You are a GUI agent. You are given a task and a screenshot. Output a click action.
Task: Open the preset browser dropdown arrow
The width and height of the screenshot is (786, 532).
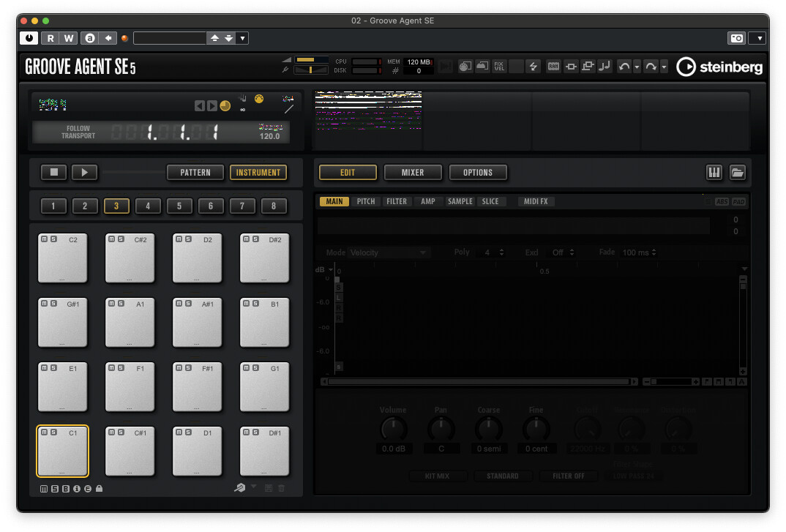pyautogui.click(x=243, y=38)
